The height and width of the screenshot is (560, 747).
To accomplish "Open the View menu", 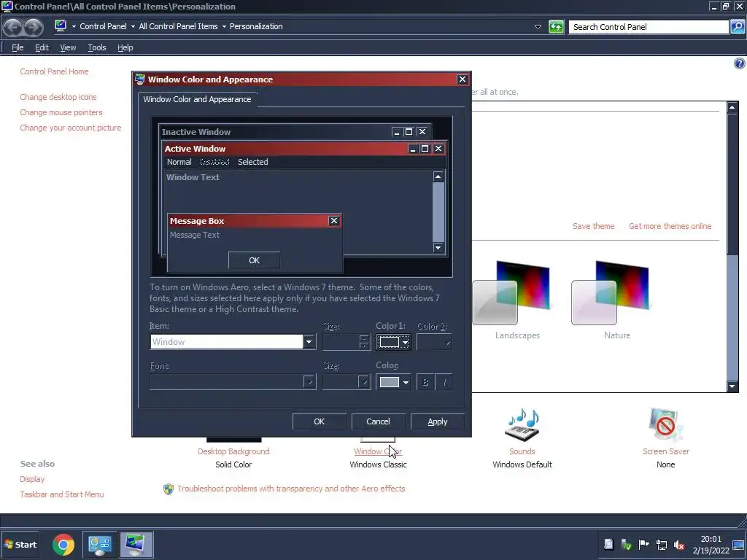I will tap(68, 47).
